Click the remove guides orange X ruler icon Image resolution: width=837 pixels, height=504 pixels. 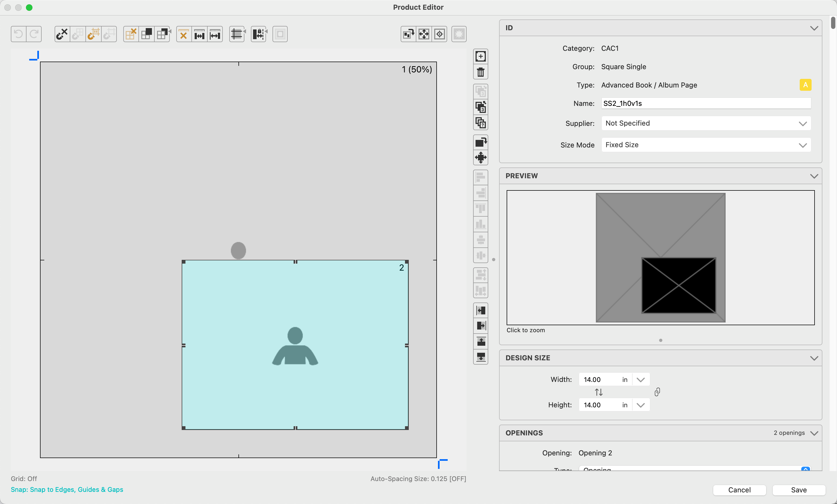pos(184,34)
